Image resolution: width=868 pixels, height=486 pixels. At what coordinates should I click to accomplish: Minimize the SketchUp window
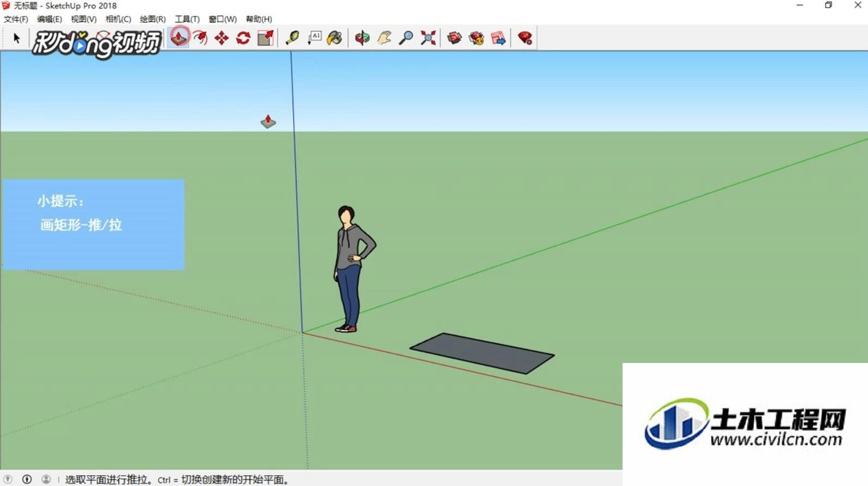tap(799, 5)
